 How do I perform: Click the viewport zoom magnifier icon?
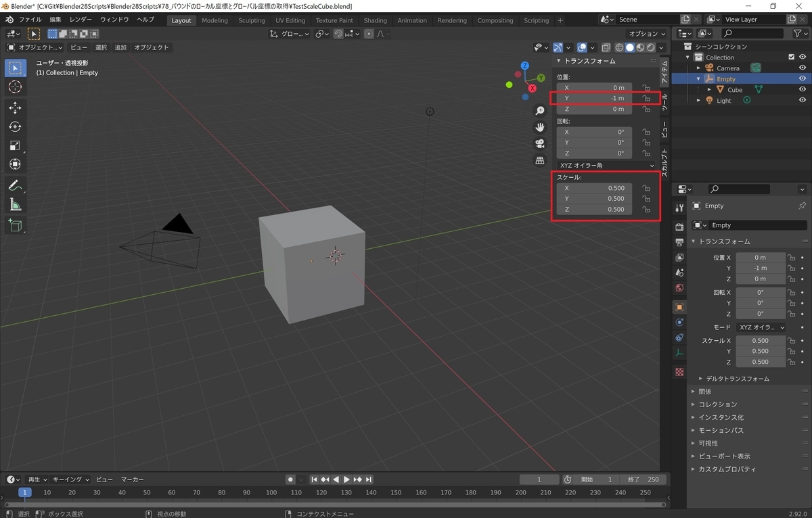coord(540,110)
